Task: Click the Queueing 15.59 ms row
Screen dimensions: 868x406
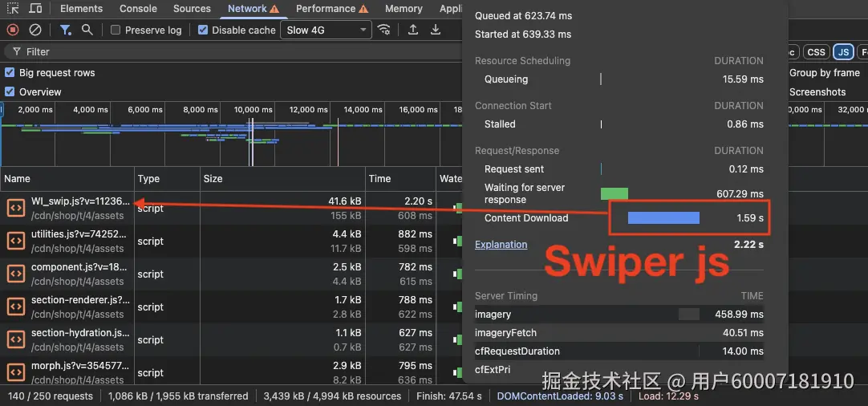Action: pos(619,79)
